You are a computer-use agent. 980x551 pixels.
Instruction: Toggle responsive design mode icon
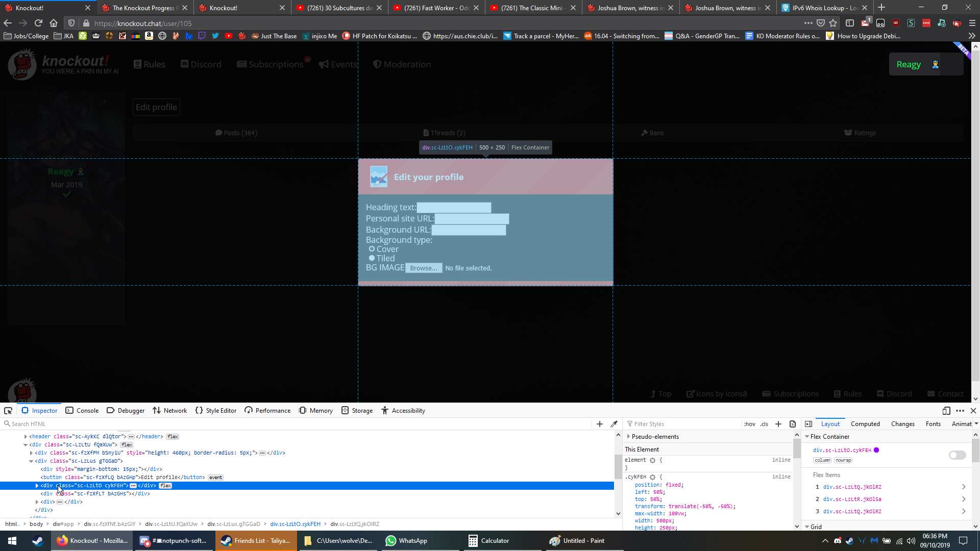[x=946, y=411]
